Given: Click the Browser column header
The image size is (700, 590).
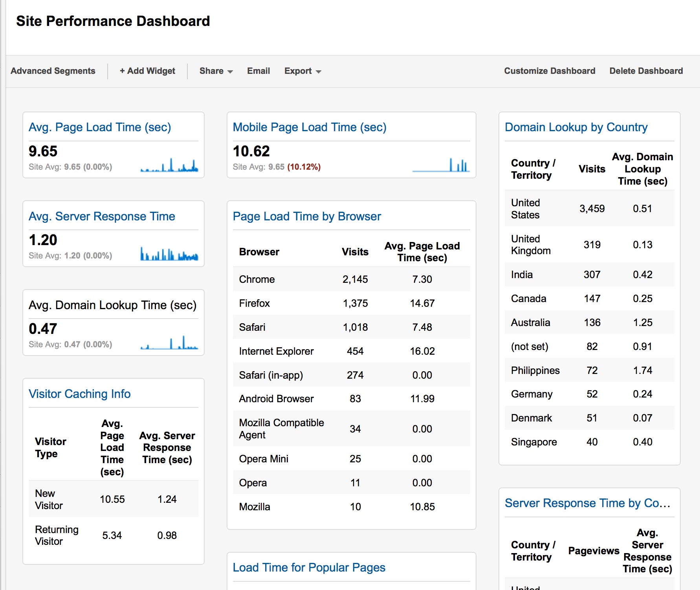Looking at the screenshot, I should [259, 252].
